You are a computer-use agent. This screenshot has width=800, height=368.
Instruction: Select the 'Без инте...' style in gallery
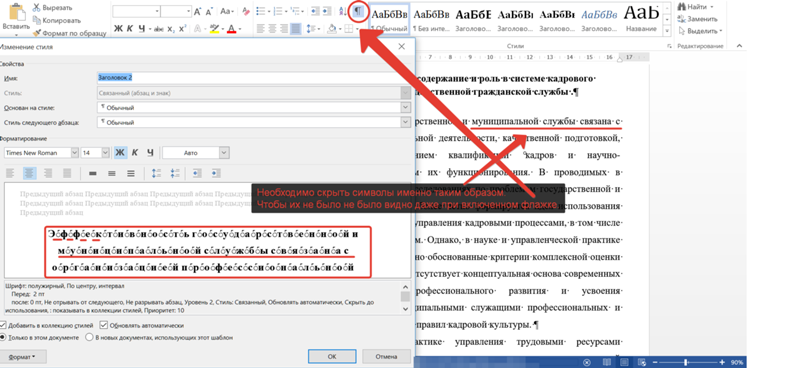pyautogui.click(x=431, y=19)
